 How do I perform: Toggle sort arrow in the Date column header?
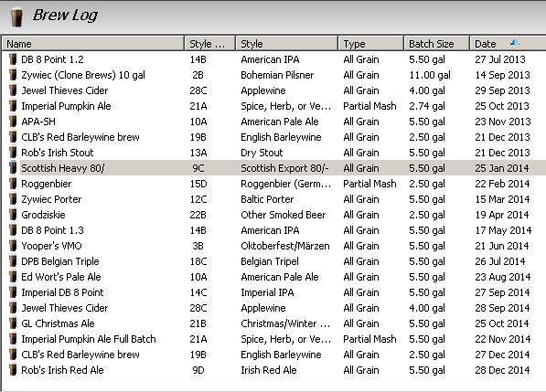pyautogui.click(x=514, y=43)
